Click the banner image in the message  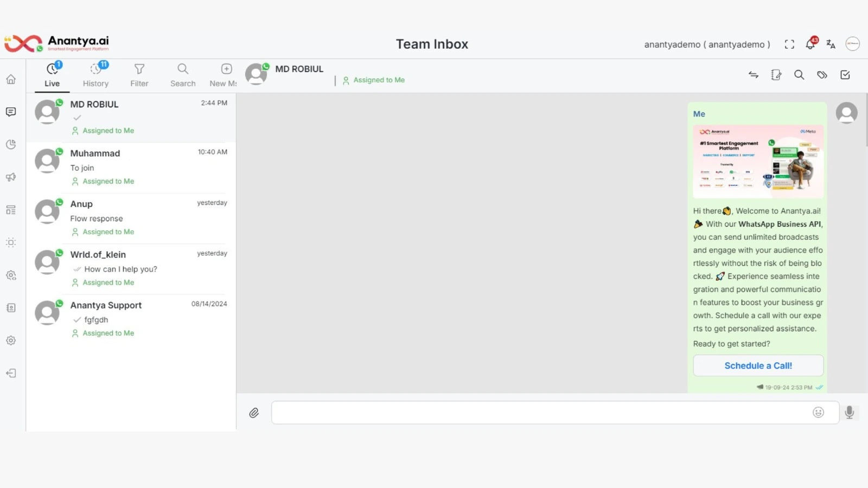pos(758,162)
